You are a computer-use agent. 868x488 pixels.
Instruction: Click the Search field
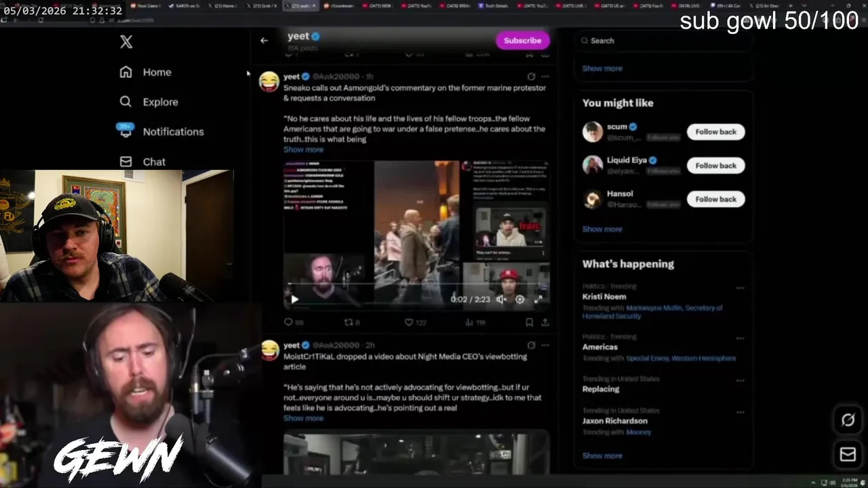[x=663, y=41]
